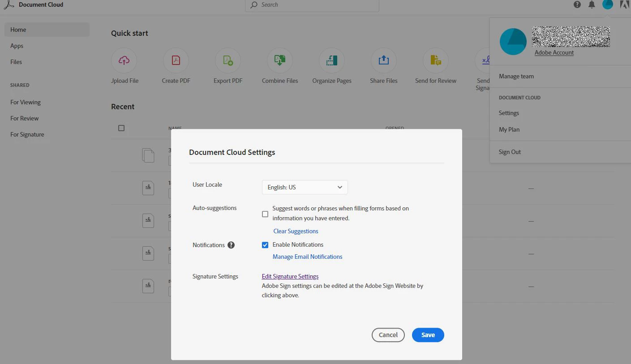Click the Adobe Acrobat logo icon
Image resolution: width=631 pixels, height=364 pixels.
(9, 5)
